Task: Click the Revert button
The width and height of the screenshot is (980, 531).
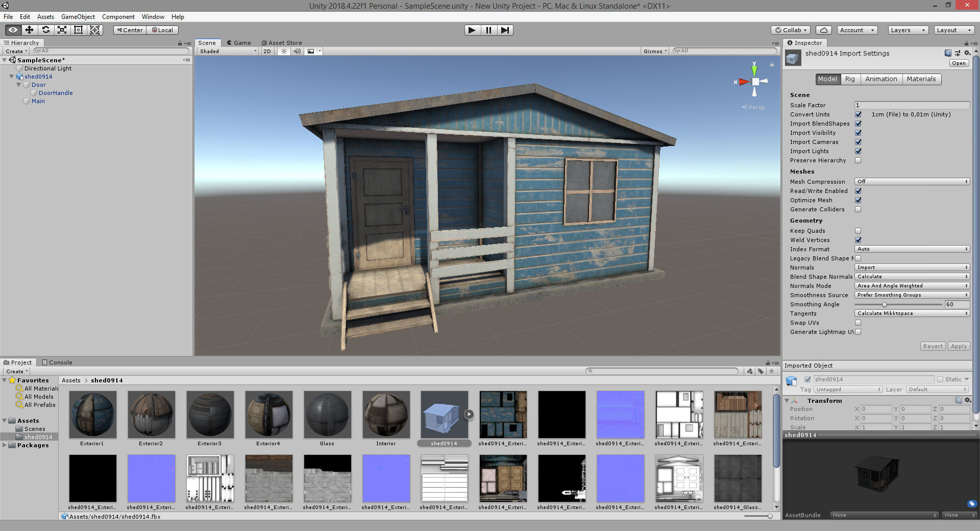Action: point(933,346)
